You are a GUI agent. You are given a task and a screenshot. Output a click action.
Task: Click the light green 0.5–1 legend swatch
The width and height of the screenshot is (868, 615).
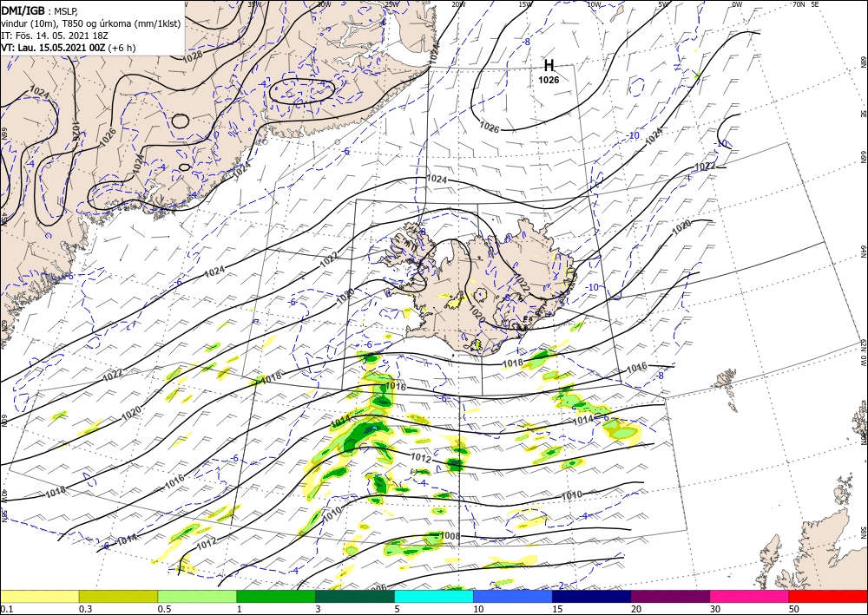coord(197,596)
